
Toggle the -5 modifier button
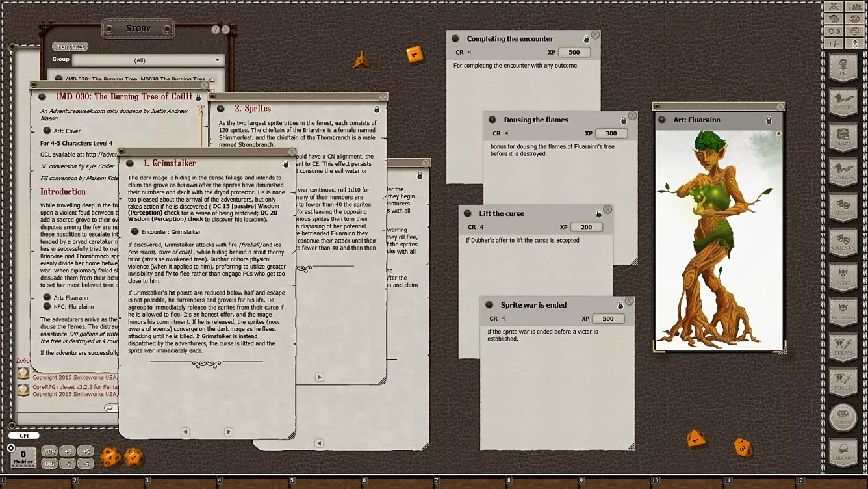click(x=86, y=464)
